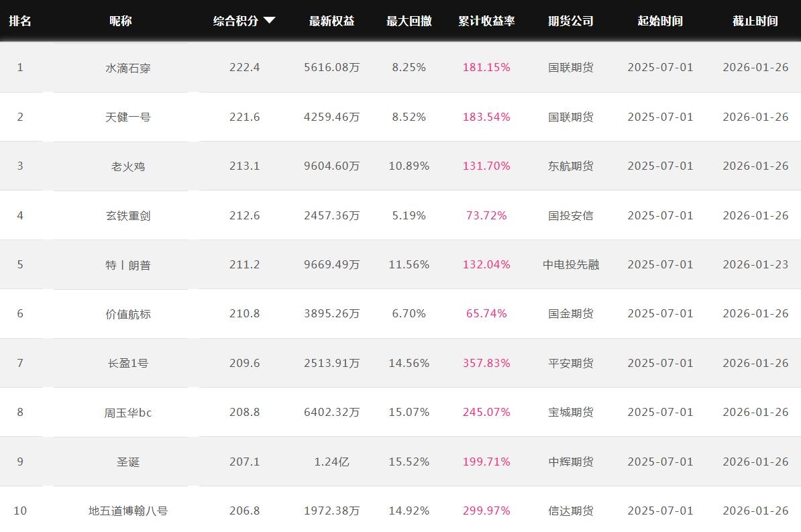Open 地五道博翰八号 trader details
Image resolution: width=801 pixels, height=532 pixels.
[127, 511]
